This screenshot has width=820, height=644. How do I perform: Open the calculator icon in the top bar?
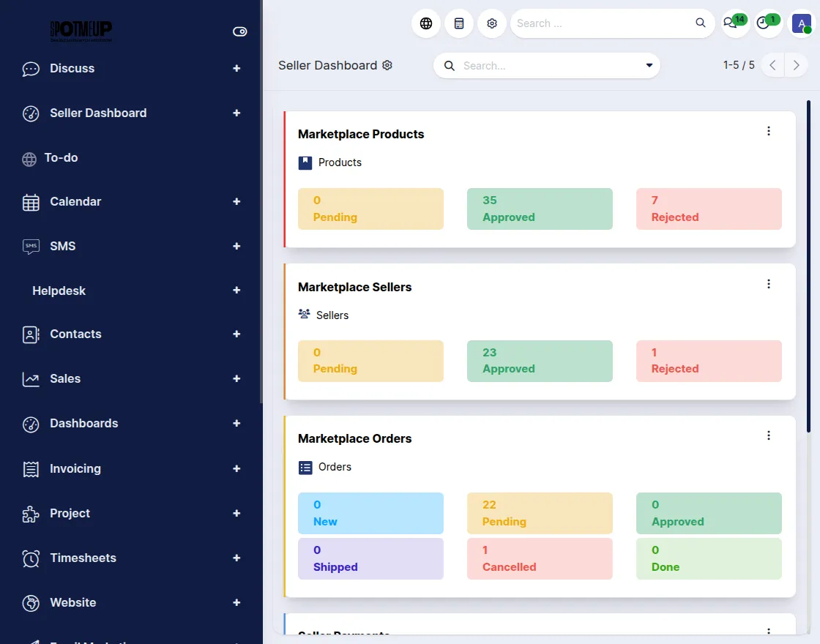(x=458, y=23)
